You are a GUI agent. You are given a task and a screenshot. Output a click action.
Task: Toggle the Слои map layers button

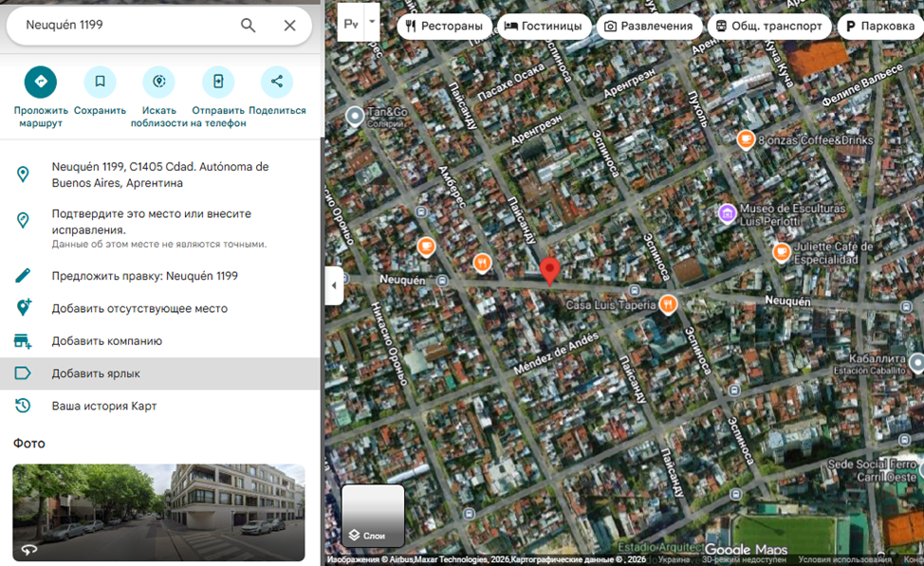[x=373, y=517]
